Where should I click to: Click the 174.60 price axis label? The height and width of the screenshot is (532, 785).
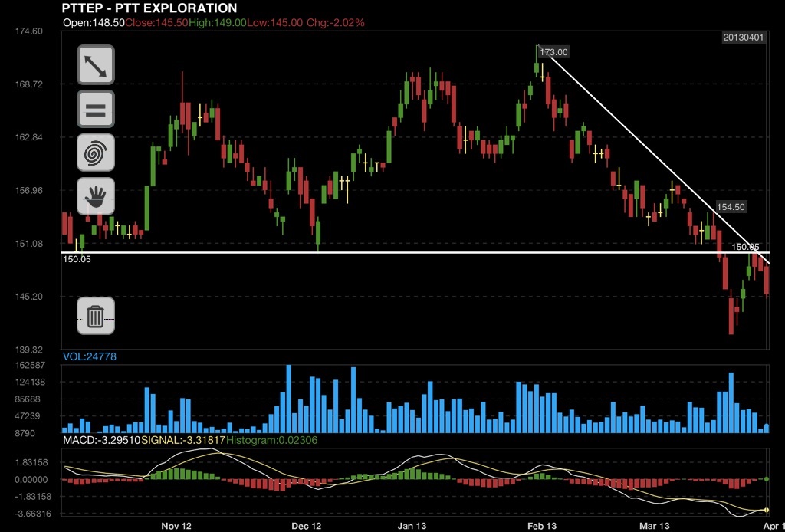coord(29,31)
